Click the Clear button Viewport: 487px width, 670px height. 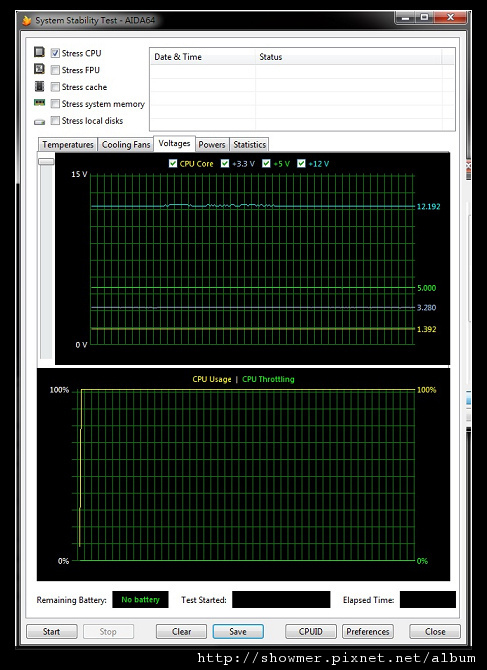pos(181,632)
